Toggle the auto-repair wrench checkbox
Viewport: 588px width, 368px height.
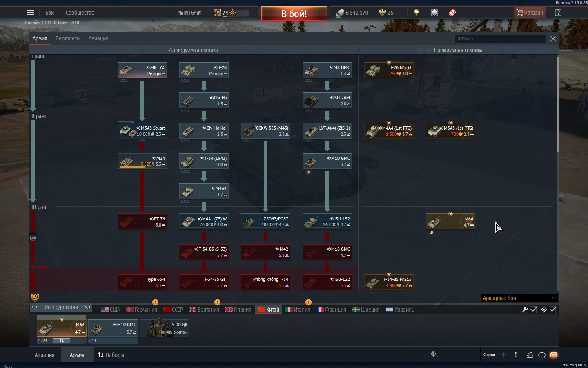click(534, 310)
